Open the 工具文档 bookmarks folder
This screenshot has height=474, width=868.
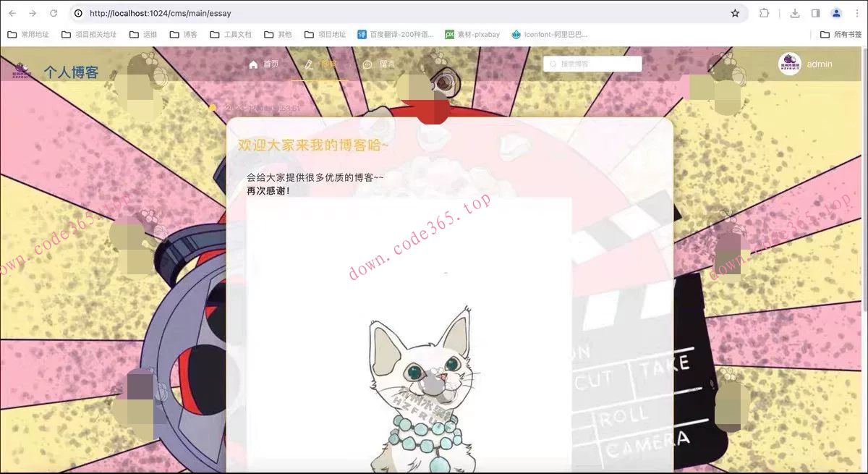[236, 33]
